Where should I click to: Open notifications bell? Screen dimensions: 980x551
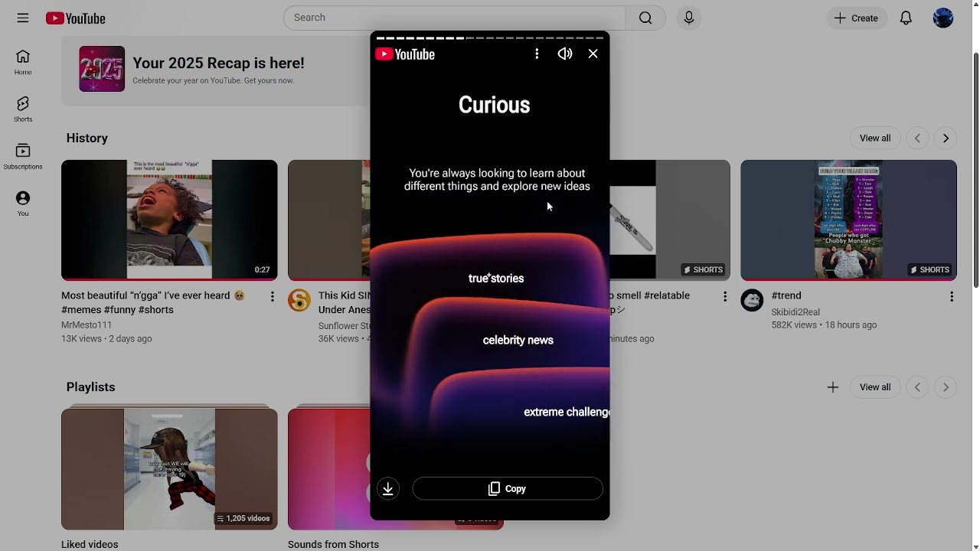point(906,18)
